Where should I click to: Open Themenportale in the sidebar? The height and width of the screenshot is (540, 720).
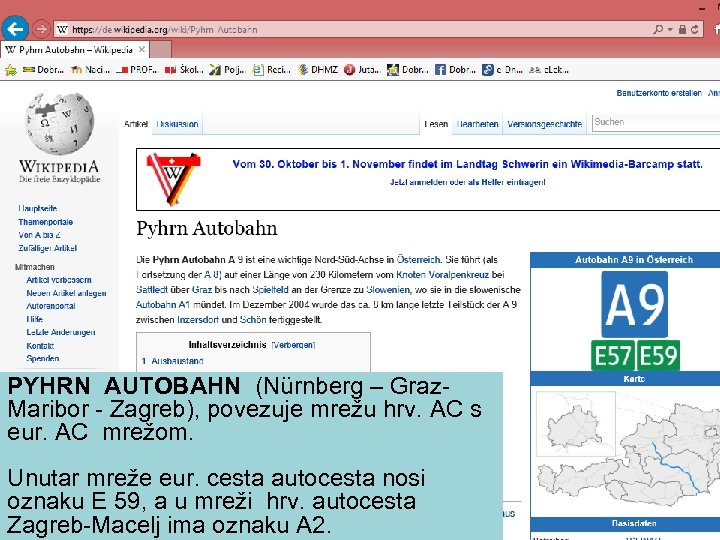[x=45, y=222]
